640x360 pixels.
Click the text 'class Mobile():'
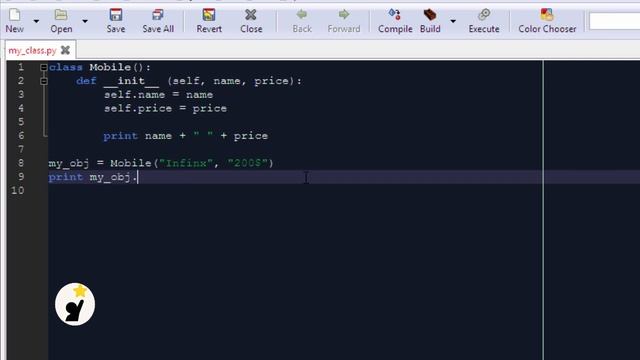[100, 67]
